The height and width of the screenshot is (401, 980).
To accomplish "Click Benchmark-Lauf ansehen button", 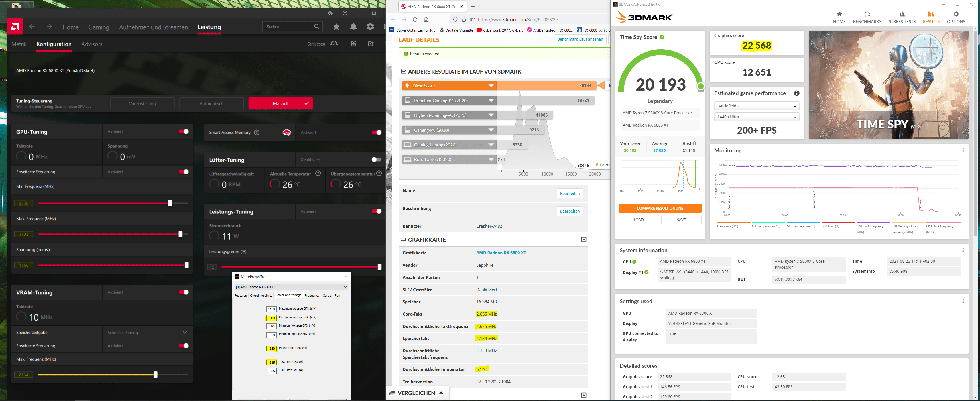I will (x=580, y=39).
